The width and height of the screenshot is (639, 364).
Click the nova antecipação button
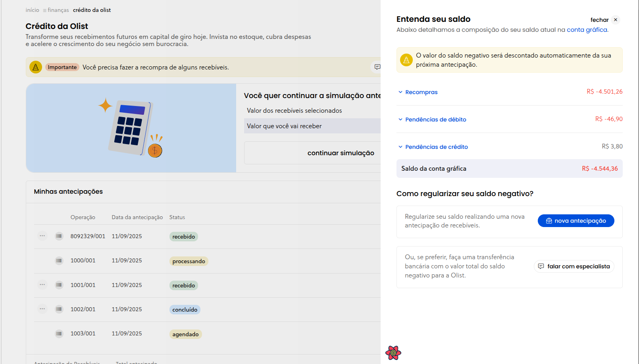576,221
